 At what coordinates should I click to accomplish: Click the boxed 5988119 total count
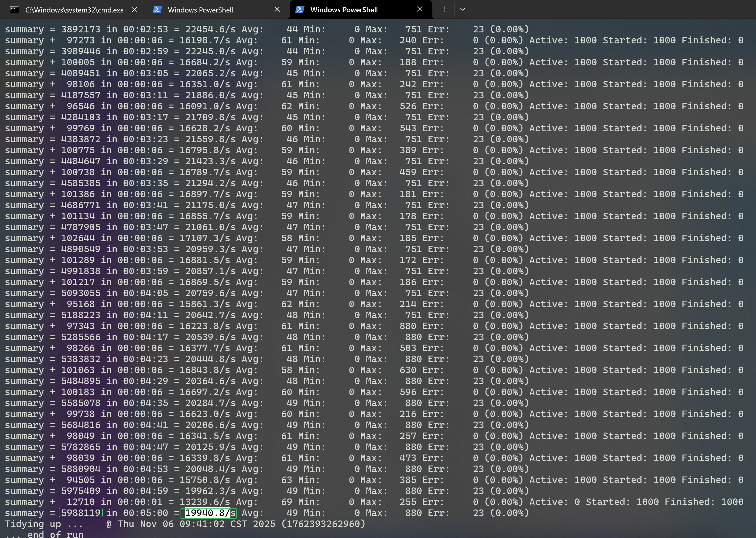[x=81, y=513]
